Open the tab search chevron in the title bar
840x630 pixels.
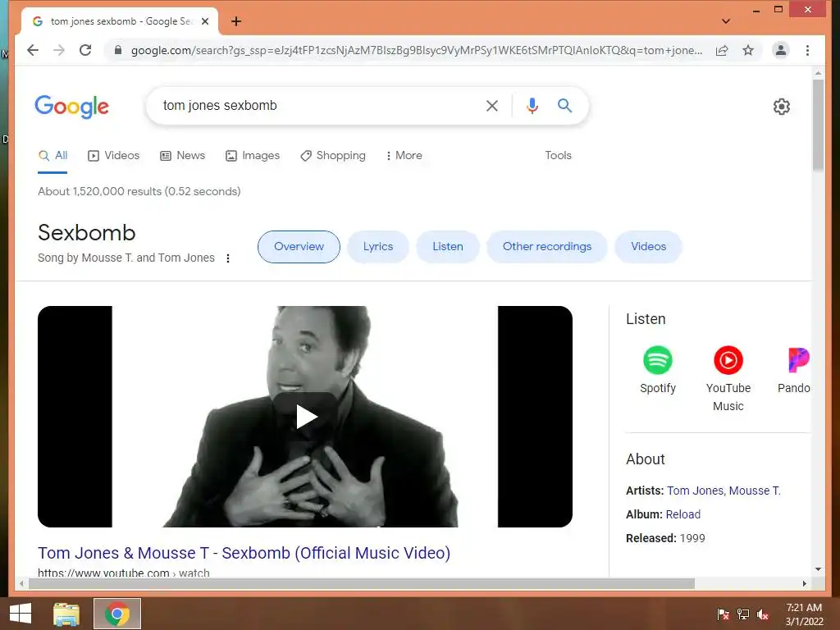pyautogui.click(x=726, y=21)
